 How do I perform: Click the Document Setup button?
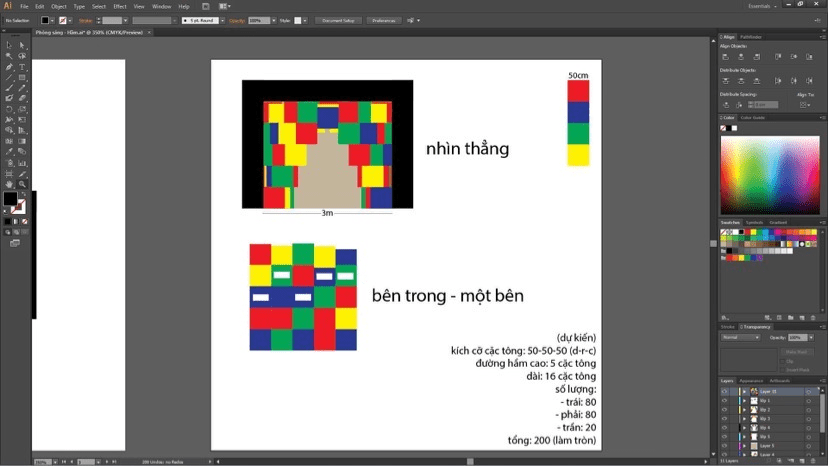(338, 19)
